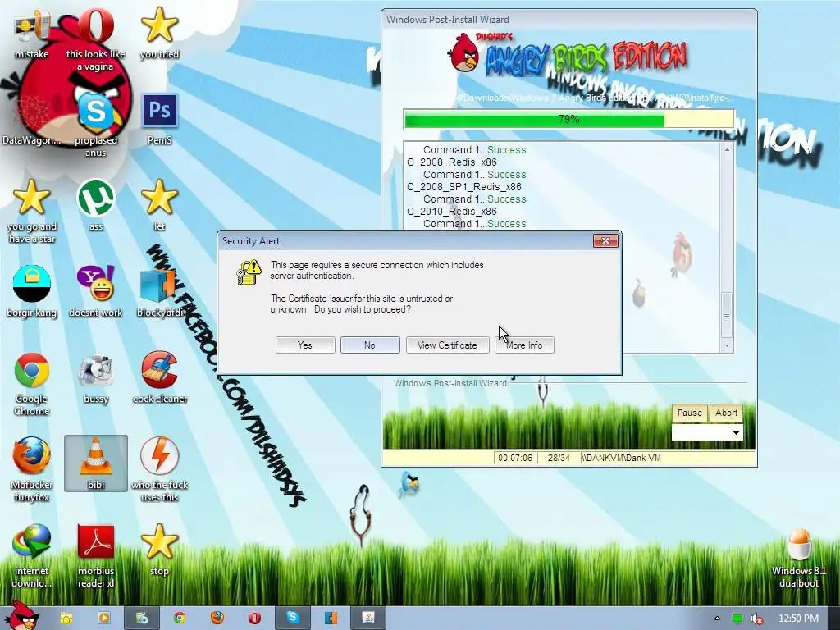Viewport: 840px width, 630px height.
Task: Select the "borgir kang" desktop icon
Action: click(32, 291)
